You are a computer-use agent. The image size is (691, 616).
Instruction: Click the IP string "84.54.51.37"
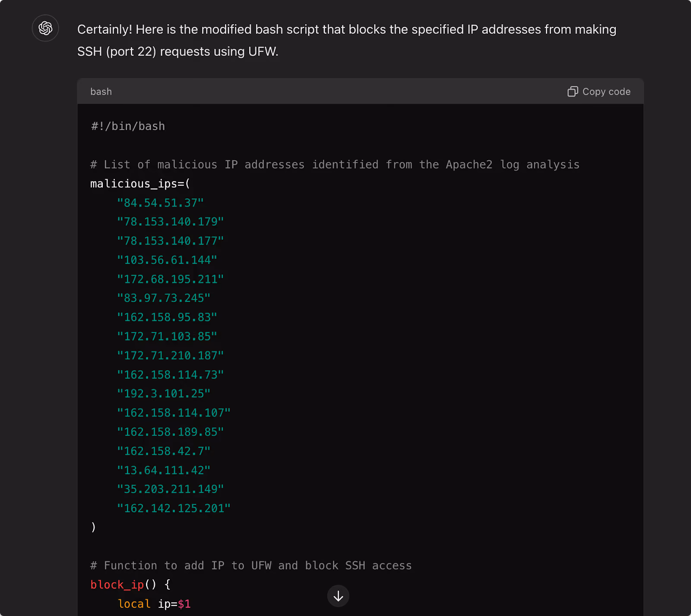tap(160, 203)
